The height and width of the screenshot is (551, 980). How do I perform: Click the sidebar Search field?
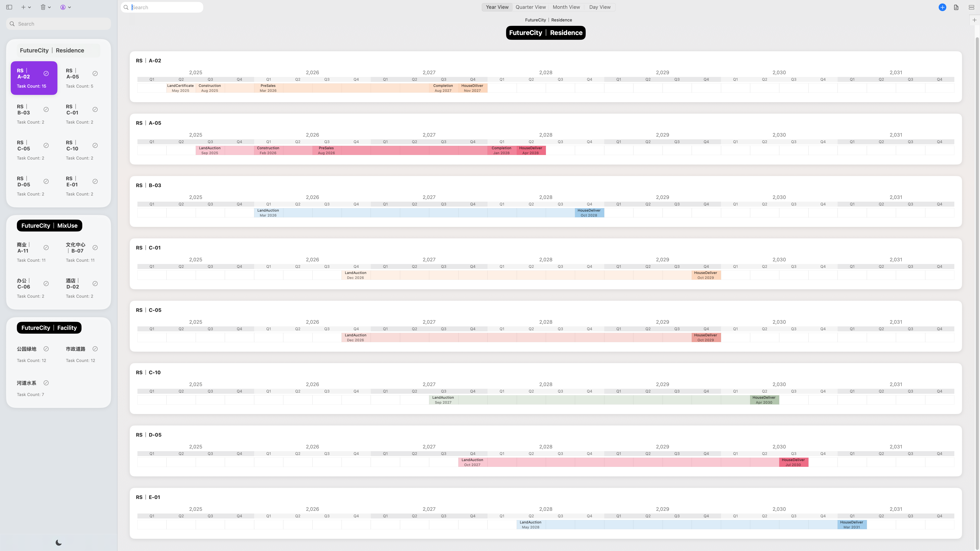pyautogui.click(x=59, y=24)
